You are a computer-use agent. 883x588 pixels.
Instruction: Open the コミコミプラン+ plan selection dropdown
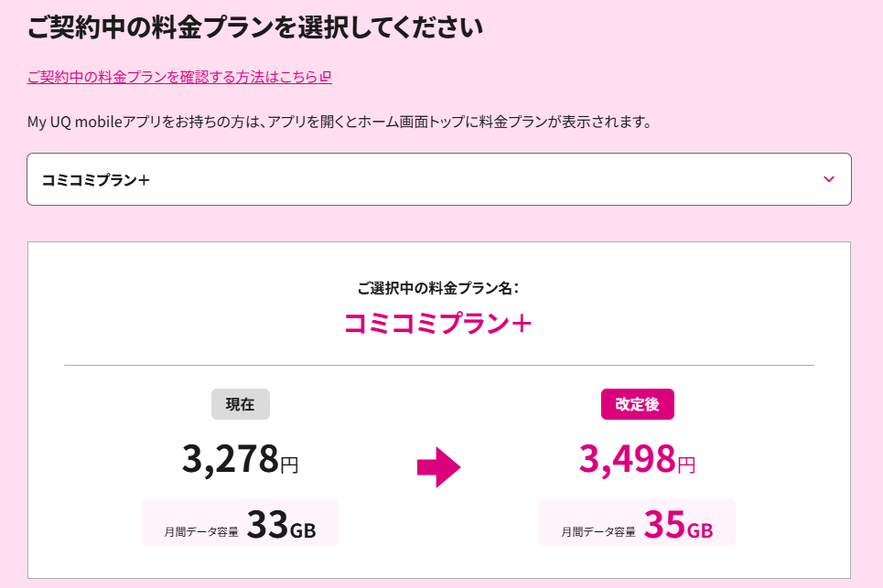(438, 179)
